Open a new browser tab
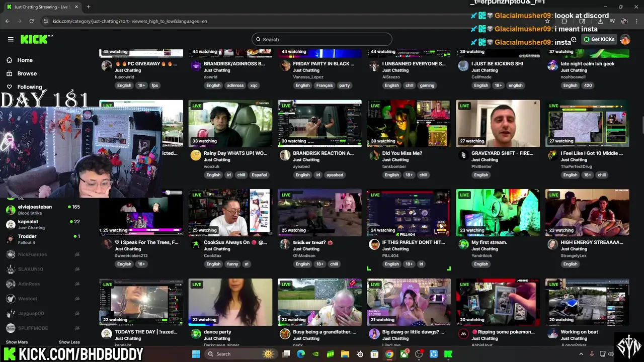644x362 pixels. pos(88,7)
